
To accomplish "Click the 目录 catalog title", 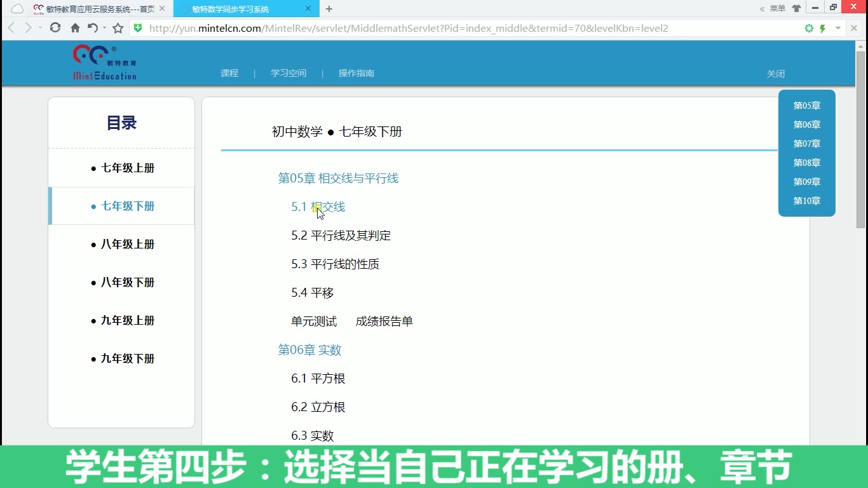I will pyautogui.click(x=121, y=123).
